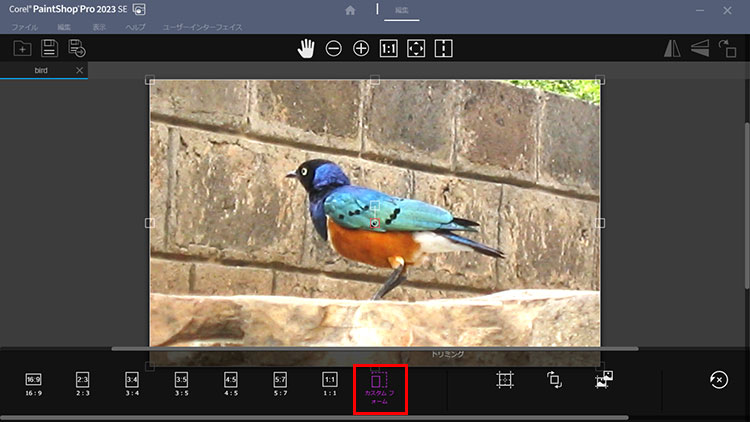Click the save floppy disk icon

[x=49, y=48]
